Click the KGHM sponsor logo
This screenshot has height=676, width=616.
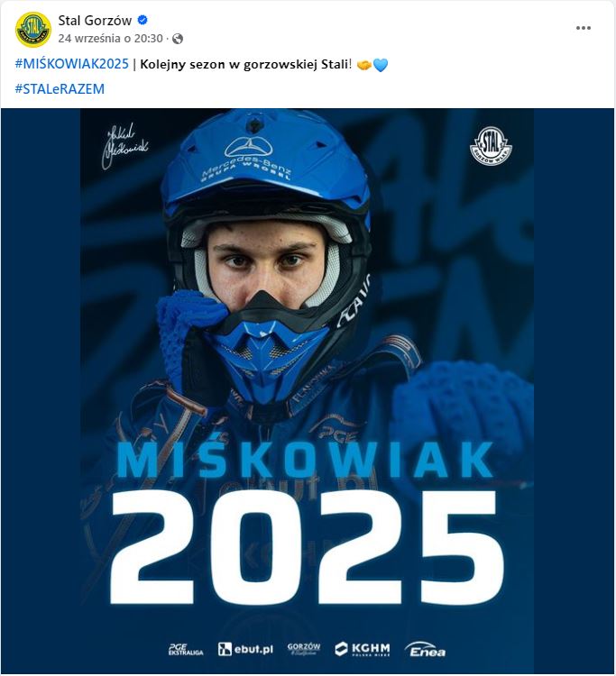pyautogui.click(x=363, y=649)
